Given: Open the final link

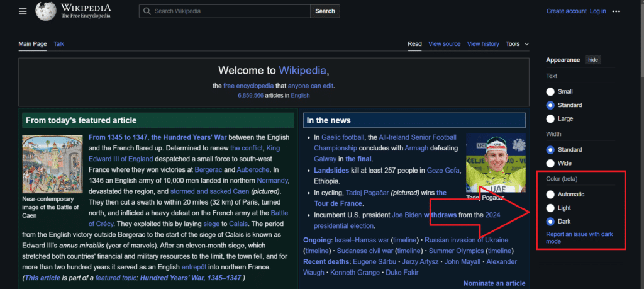Looking at the screenshot, I should pos(358,159).
